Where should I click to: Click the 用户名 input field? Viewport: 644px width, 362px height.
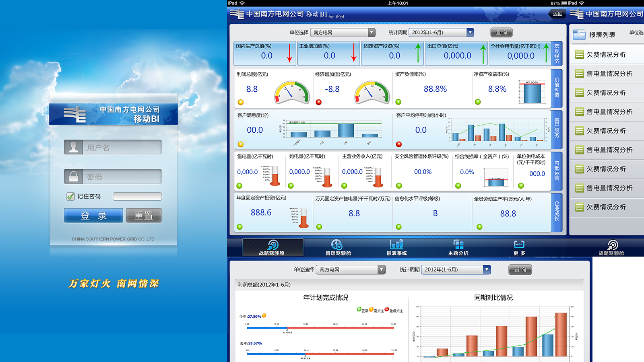point(122,148)
